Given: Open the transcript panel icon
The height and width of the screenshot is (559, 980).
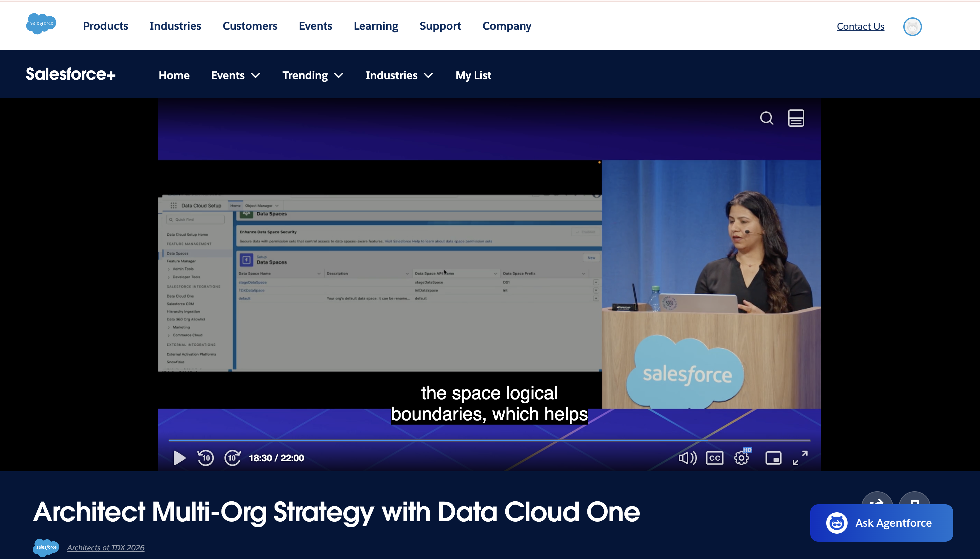Looking at the screenshot, I should click(796, 118).
